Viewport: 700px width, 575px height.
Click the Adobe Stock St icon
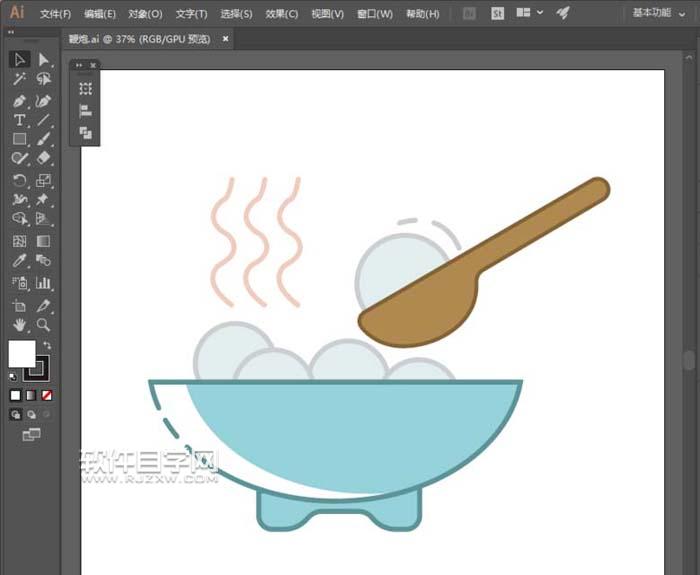tap(497, 13)
